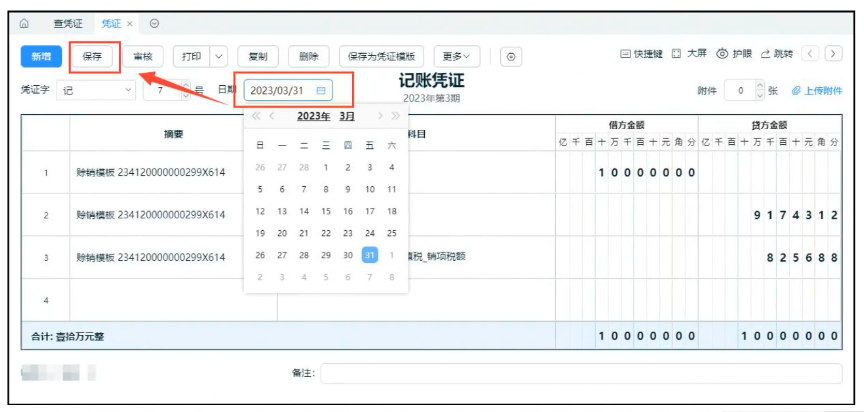Select March 10 in calendar
Screen dimensions: 864x412
[x=370, y=189]
